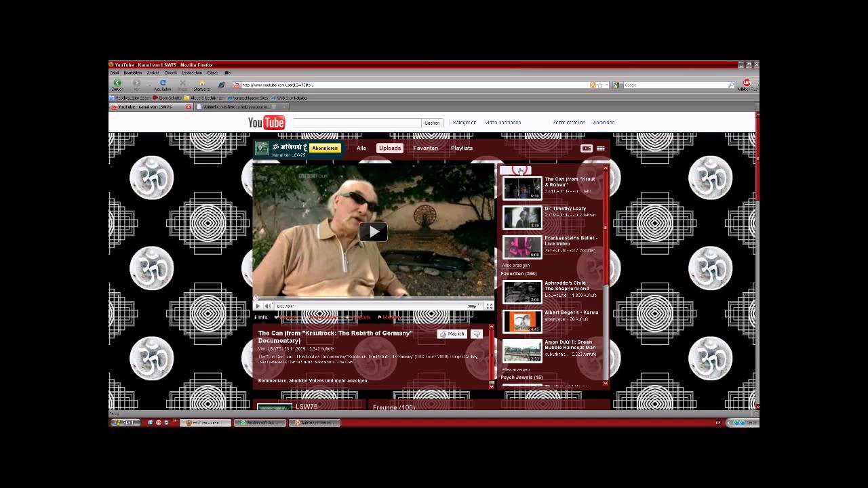Click the search magnifier in Google box

pyautogui.click(x=731, y=85)
